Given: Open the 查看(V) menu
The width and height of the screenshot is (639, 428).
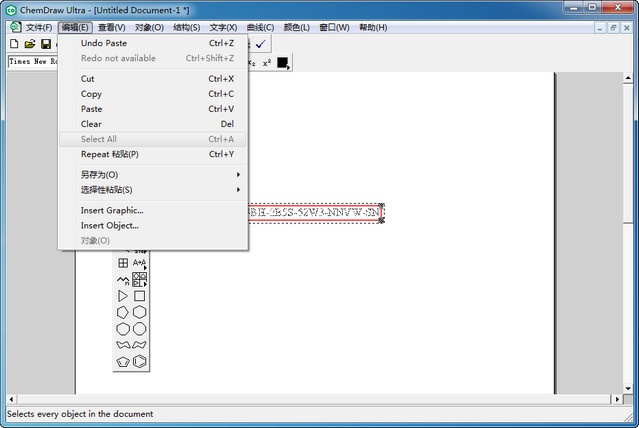Looking at the screenshot, I should tap(112, 28).
